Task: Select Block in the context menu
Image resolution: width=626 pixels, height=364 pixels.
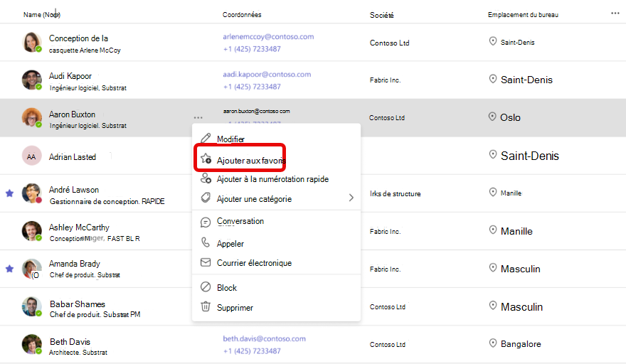Action: pyautogui.click(x=276, y=287)
